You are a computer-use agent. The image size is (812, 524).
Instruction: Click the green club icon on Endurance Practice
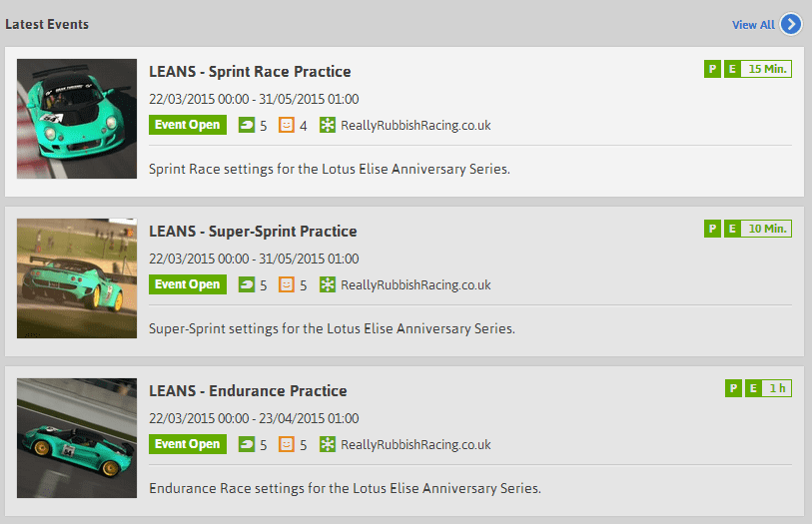pos(328,444)
